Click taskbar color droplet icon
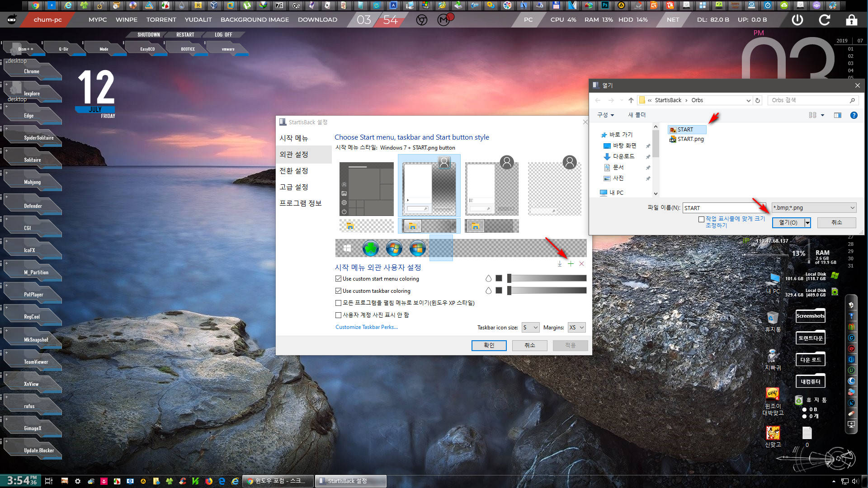Screen dimensions: 868x488 488,291
